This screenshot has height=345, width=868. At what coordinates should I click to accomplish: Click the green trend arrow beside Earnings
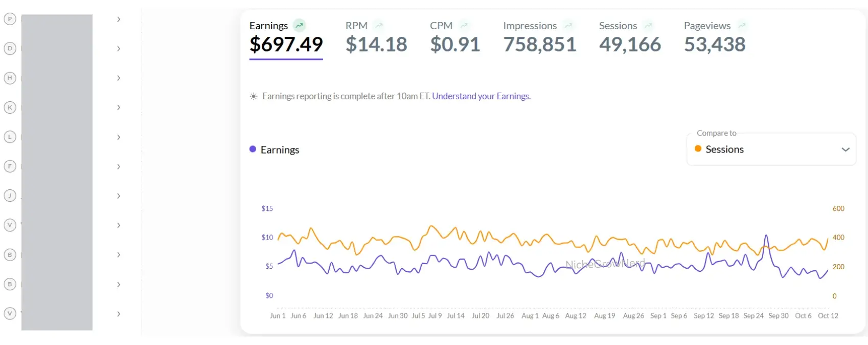pyautogui.click(x=300, y=25)
